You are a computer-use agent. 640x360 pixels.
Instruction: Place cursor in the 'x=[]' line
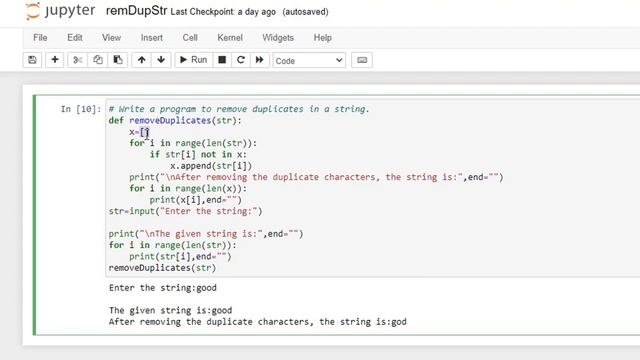[x=140, y=132]
